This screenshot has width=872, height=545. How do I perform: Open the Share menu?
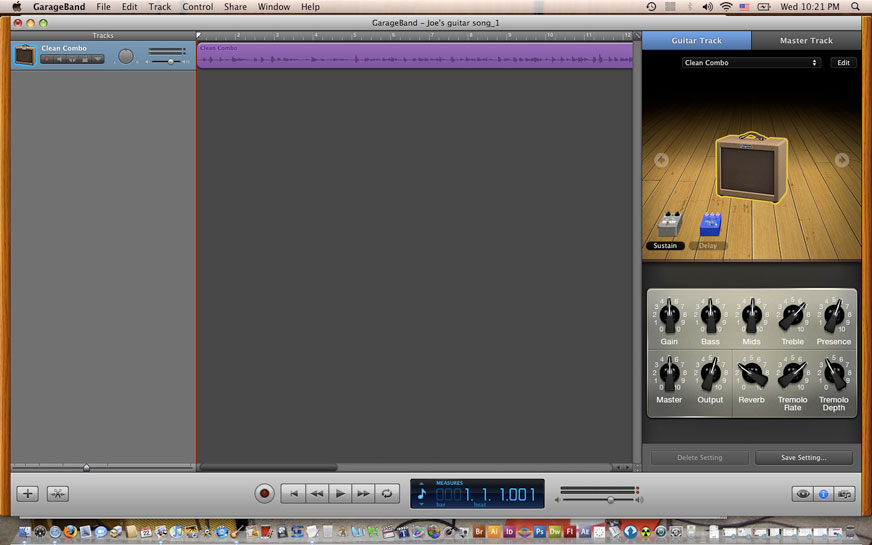coord(235,7)
